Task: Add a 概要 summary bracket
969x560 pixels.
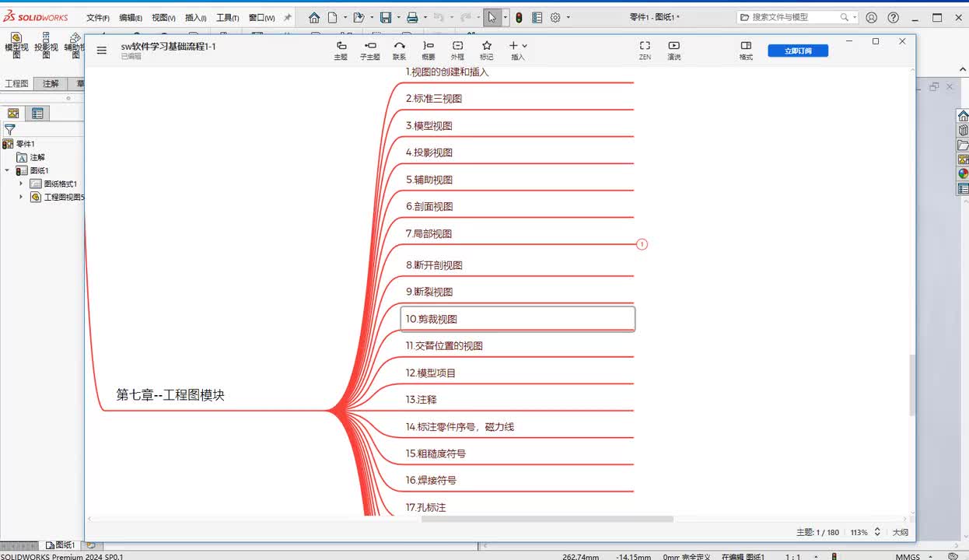Action: pos(429,51)
